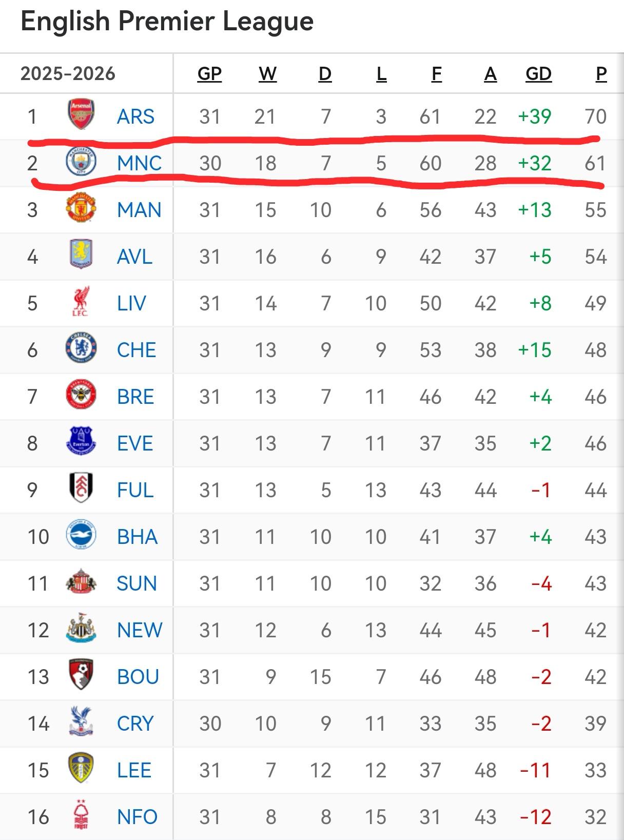The image size is (624, 840).
Task: Click the Brentford bee crest
Action: point(81,395)
